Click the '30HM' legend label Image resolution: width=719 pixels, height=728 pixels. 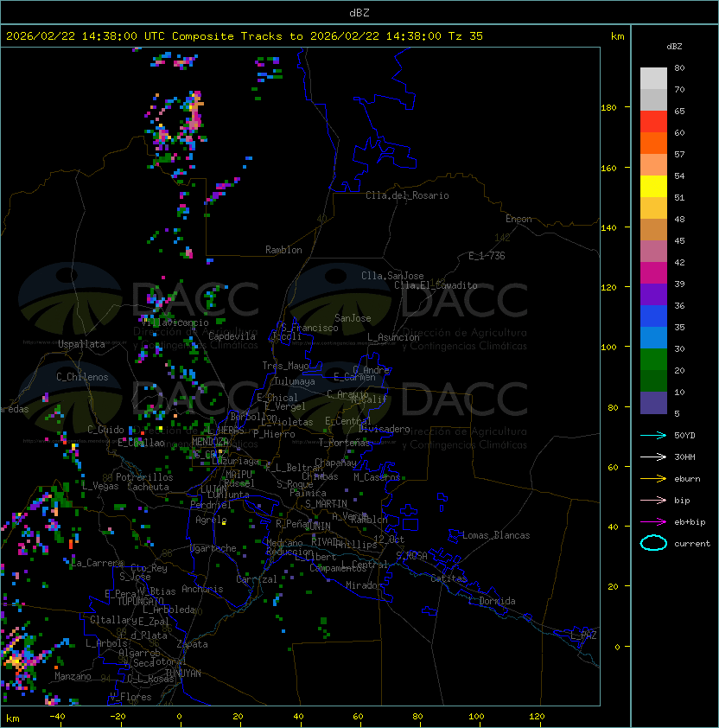point(684,457)
